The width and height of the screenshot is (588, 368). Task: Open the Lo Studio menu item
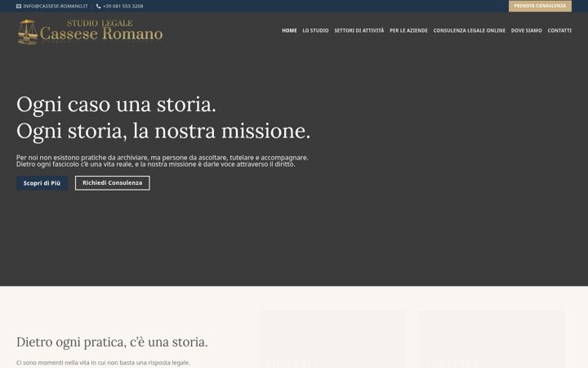[315, 30]
